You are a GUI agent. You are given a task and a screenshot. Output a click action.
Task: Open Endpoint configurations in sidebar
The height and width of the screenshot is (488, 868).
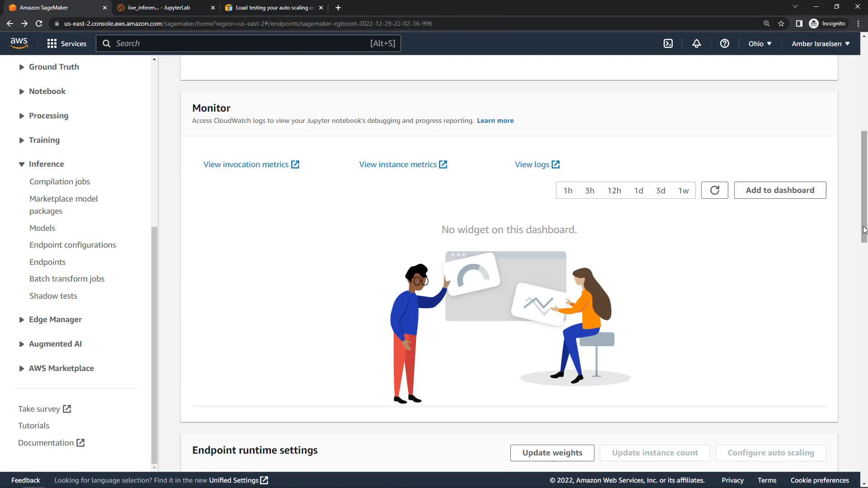coord(72,245)
